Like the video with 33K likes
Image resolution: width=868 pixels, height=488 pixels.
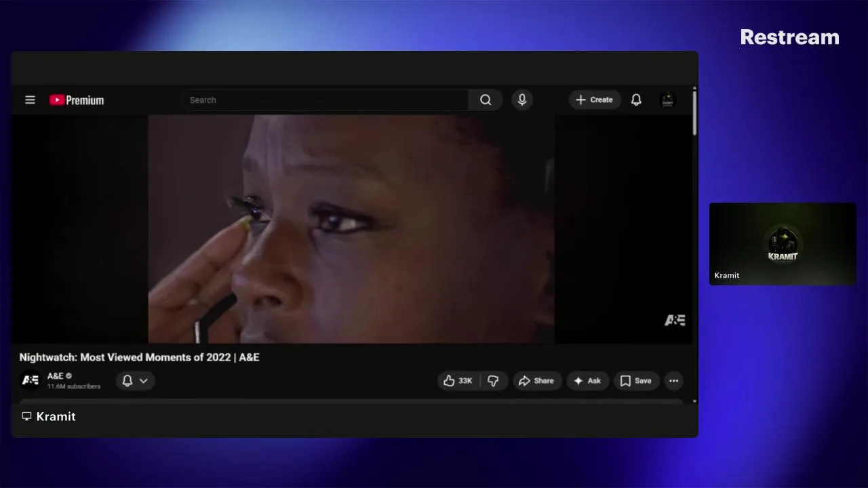tap(458, 381)
